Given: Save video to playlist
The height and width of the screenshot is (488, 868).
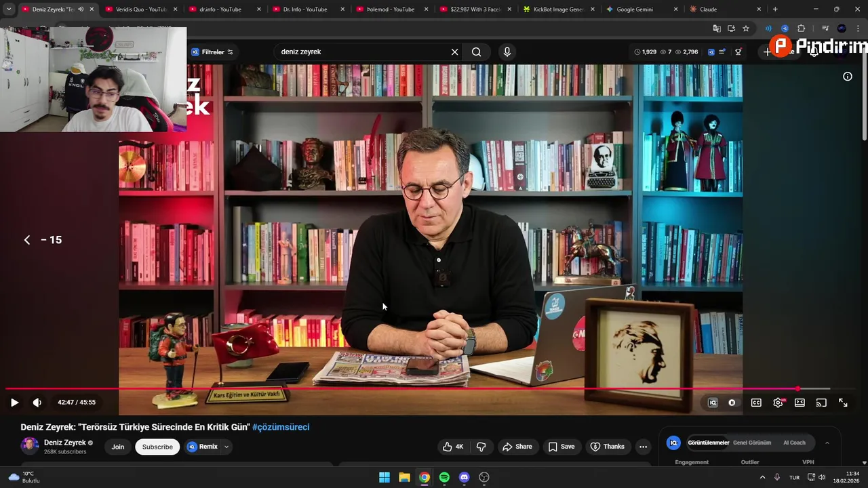Looking at the screenshot, I should tap(561, 447).
